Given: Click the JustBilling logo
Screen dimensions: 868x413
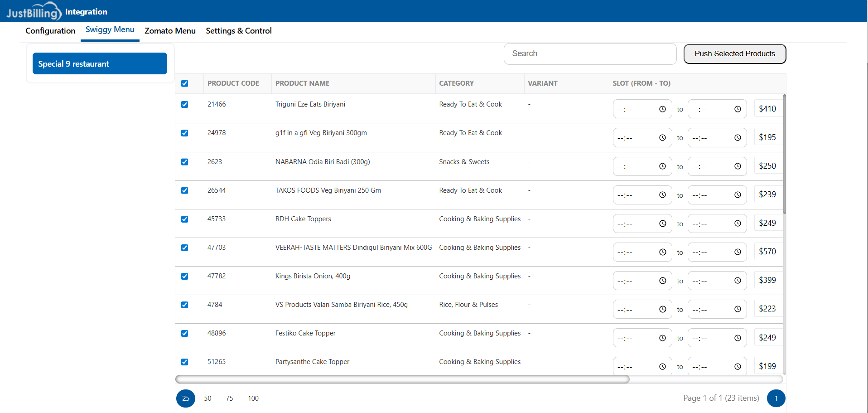Looking at the screenshot, I should pos(34,11).
